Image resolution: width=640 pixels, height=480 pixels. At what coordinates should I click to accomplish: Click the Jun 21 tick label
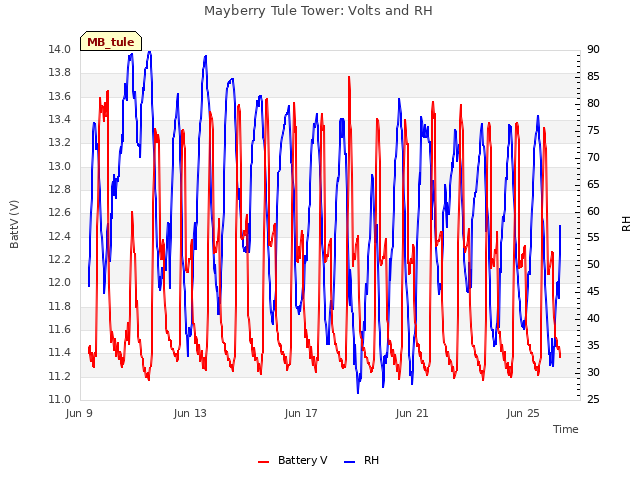[412, 413]
